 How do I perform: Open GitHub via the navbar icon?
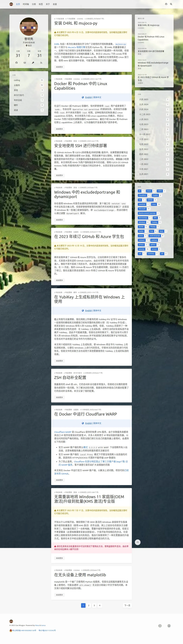[166, 4]
